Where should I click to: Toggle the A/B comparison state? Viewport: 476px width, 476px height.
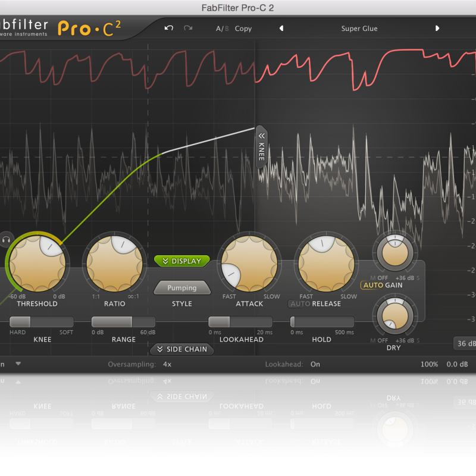(222, 29)
